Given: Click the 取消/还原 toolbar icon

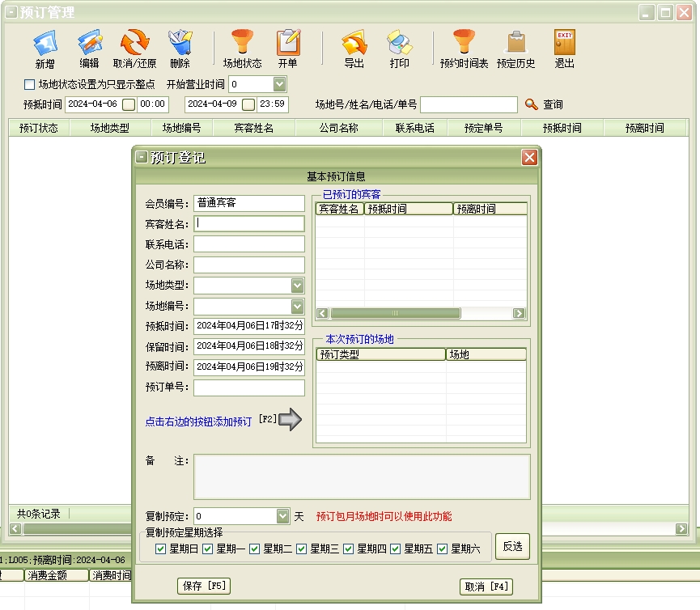Looking at the screenshot, I should (134, 43).
